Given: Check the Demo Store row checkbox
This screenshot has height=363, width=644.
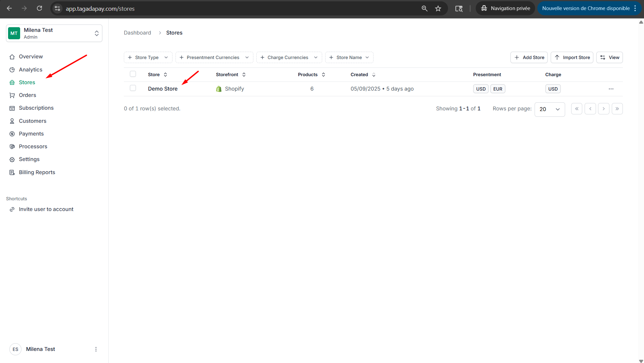Looking at the screenshot, I should tap(133, 88).
